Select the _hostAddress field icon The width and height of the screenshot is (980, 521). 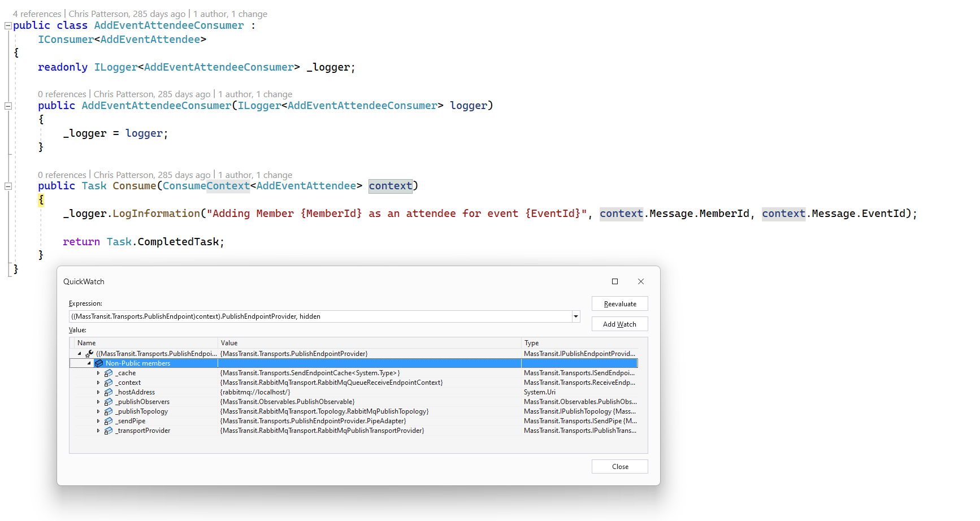pos(109,392)
